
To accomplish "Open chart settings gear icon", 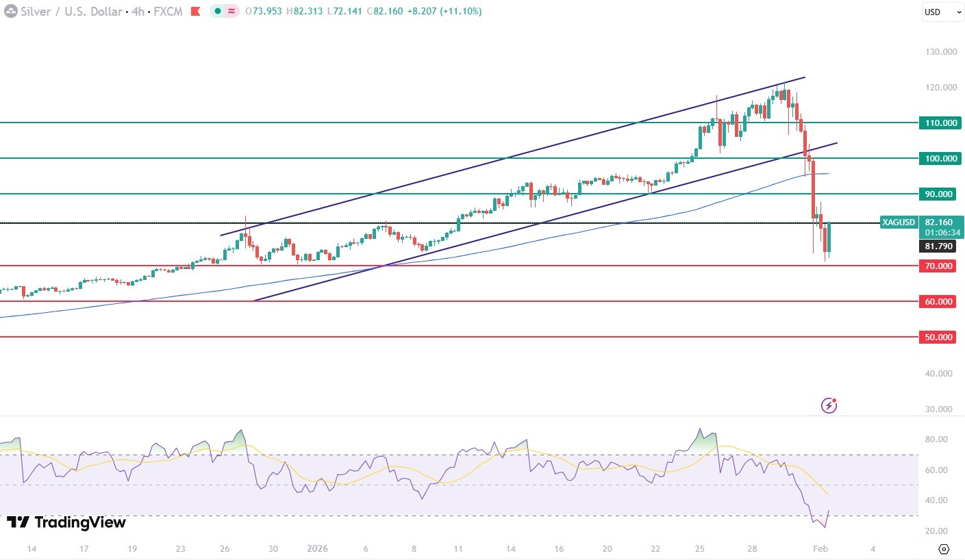I will tap(944, 549).
